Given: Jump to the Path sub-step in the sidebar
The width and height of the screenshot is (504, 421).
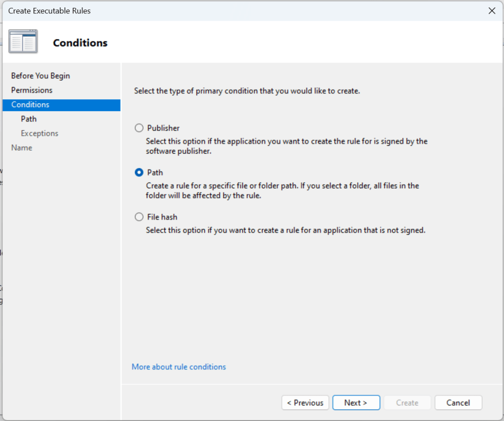Looking at the screenshot, I should click(29, 119).
